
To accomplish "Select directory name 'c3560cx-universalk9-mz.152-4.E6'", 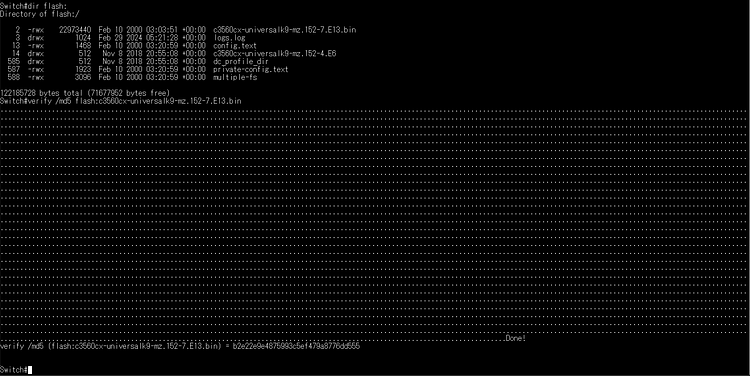I will [275, 54].
